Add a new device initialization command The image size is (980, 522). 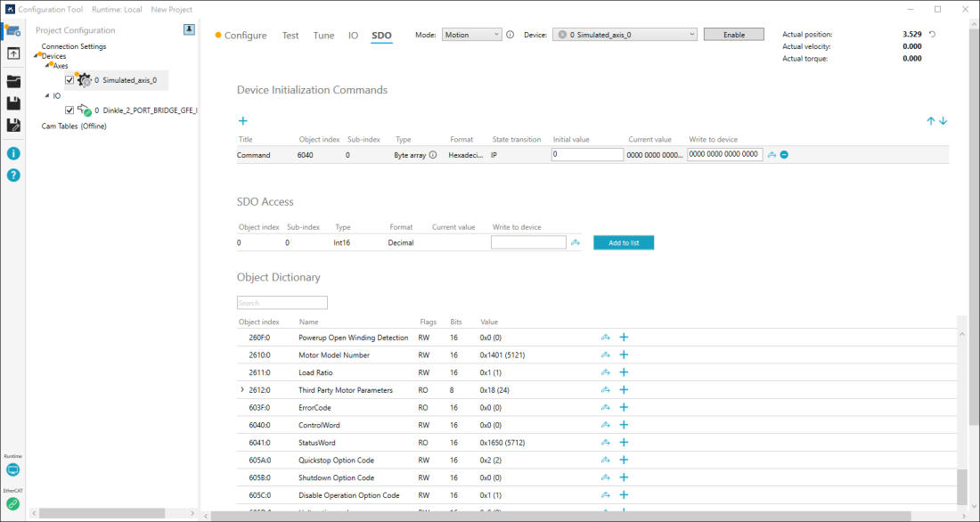[x=242, y=121]
